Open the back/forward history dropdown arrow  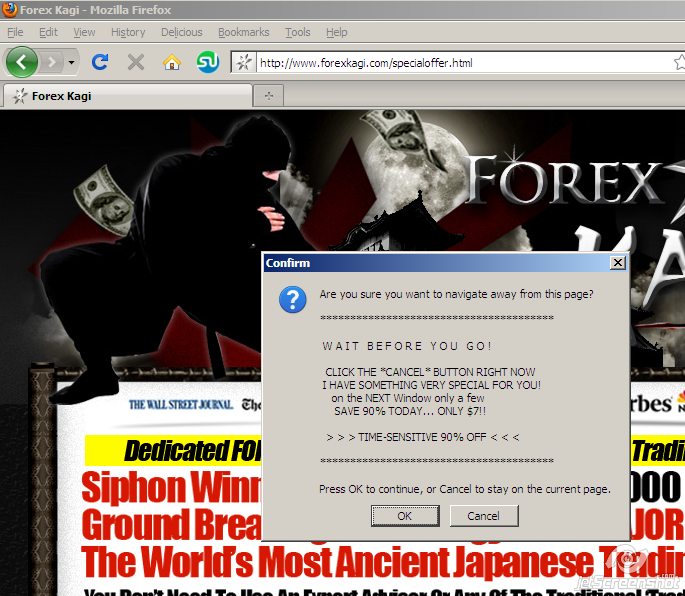tap(71, 62)
